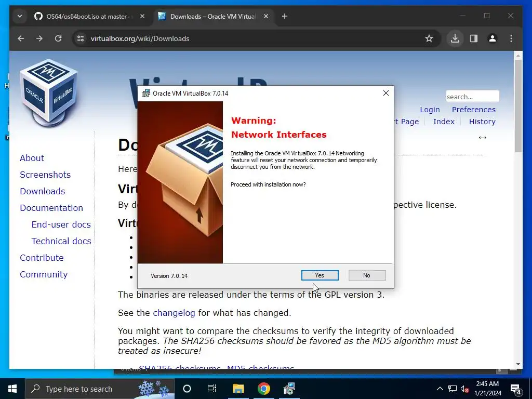Screen dimensions: 532x399
Task: Show hidden system tray icons
Action: tap(440, 389)
